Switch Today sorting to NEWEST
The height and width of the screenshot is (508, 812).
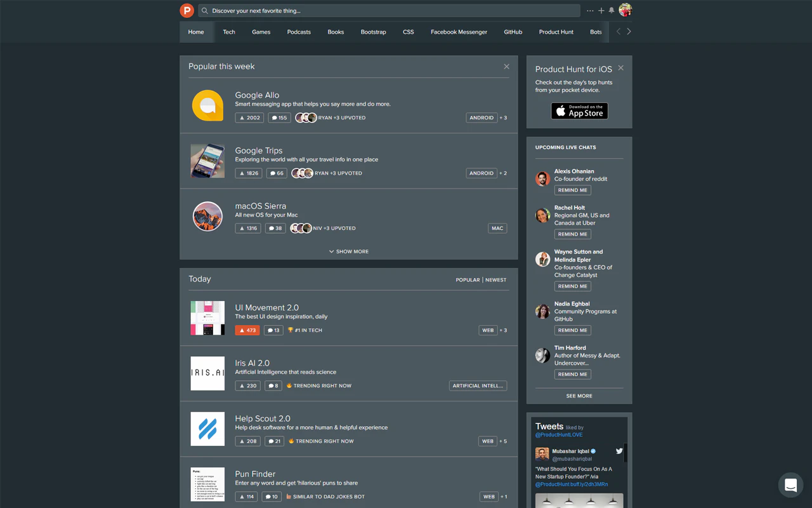click(x=495, y=279)
